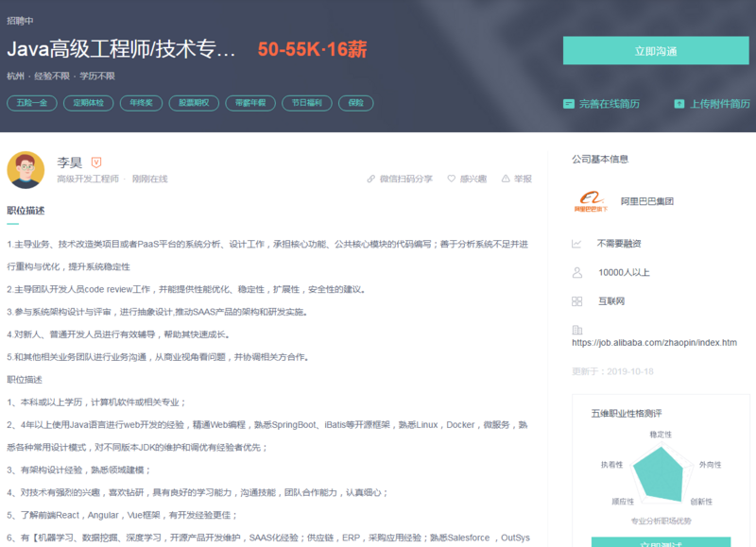Click the 10000人以上 company size icon
This screenshot has height=547, width=756.
point(575,274)
